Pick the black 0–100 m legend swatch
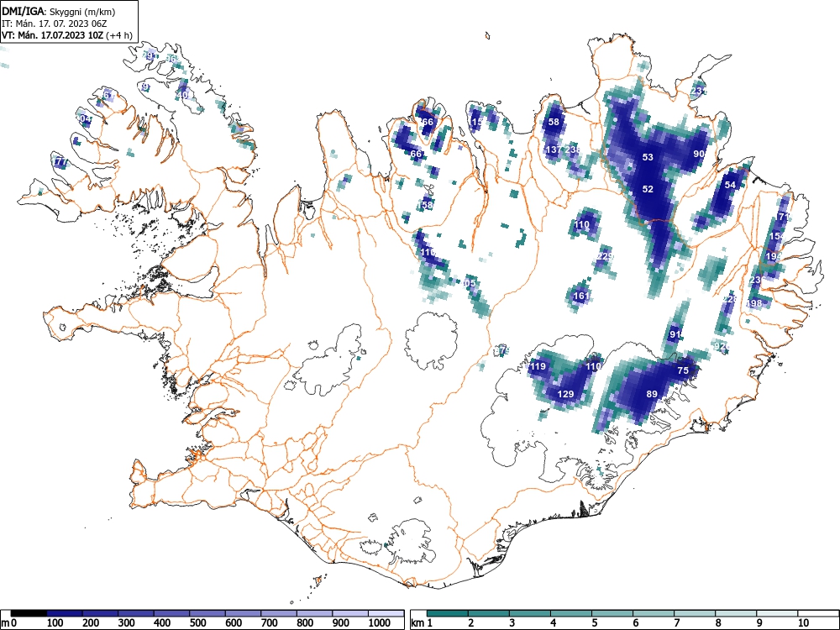Screen dimensions: 840x630 pos(29,613)
